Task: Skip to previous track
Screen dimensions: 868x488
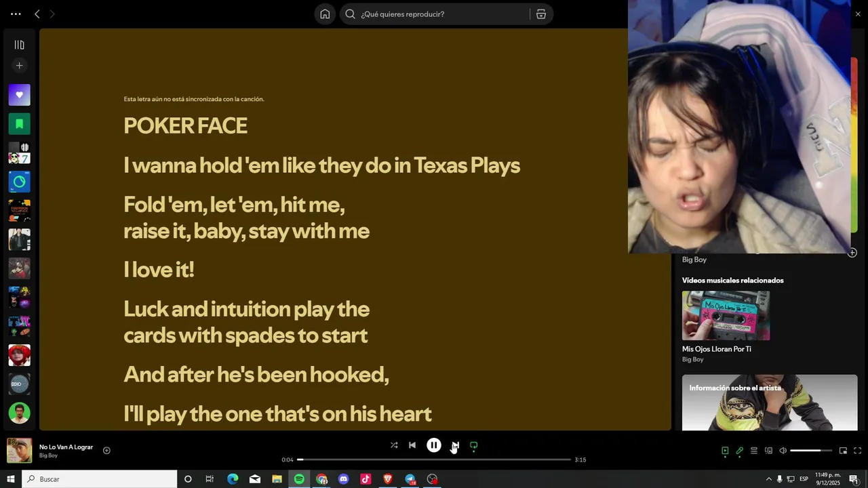Action: pyautogui.click(x=412, y=445)
